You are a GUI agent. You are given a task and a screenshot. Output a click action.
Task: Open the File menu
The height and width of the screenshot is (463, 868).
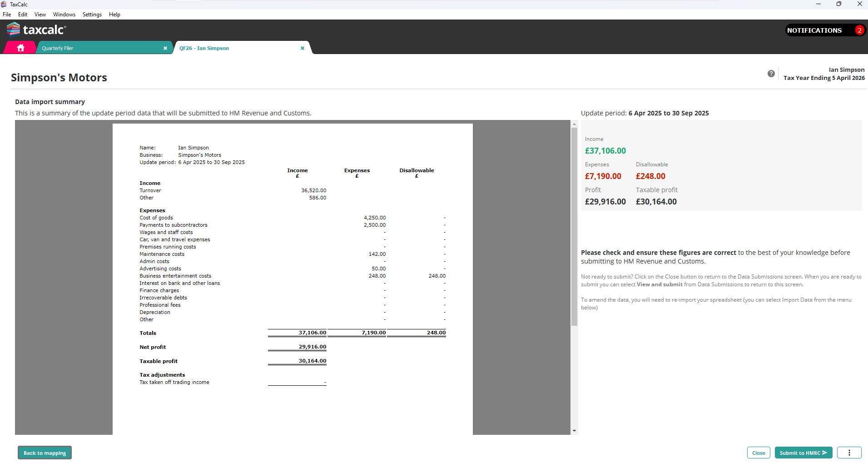[7, 15]
